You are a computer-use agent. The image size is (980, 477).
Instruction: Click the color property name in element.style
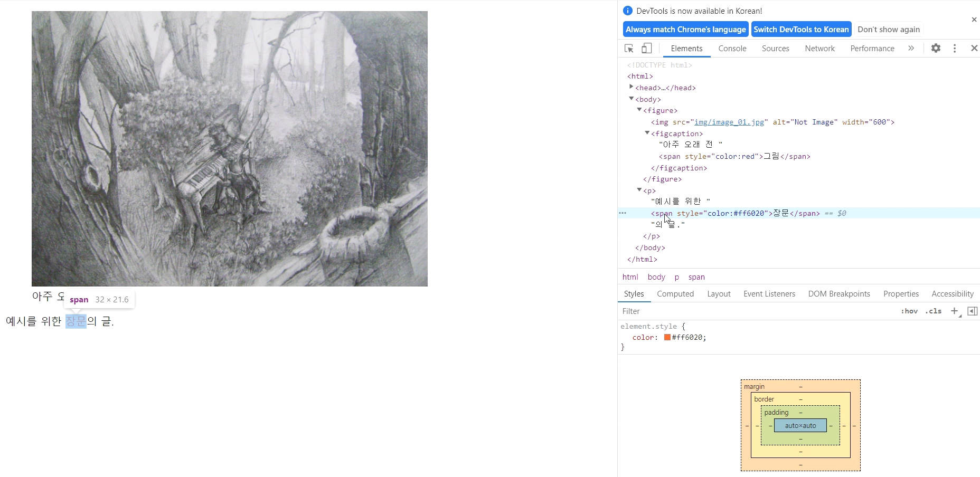click(643, 337)
